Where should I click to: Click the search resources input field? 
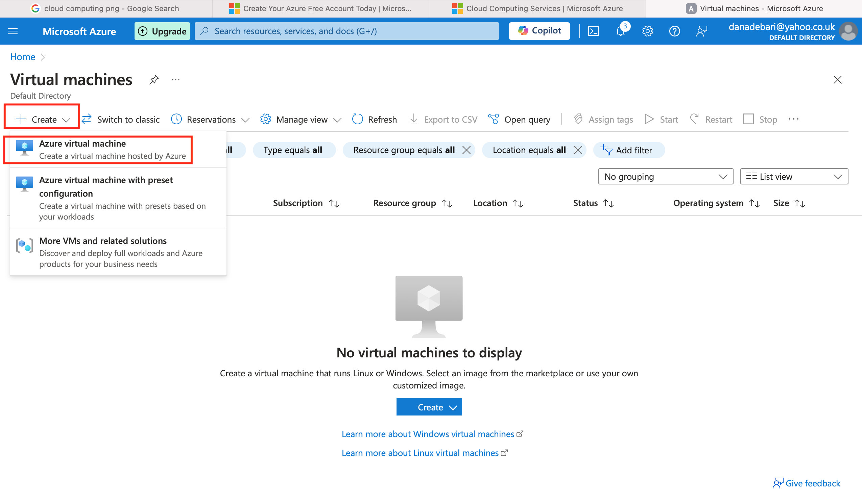point(346,31)
